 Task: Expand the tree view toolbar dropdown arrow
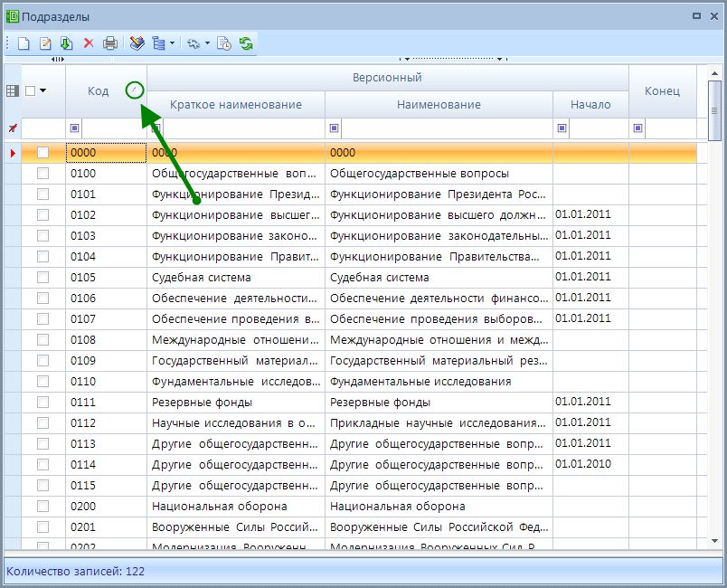click(171, 43)
